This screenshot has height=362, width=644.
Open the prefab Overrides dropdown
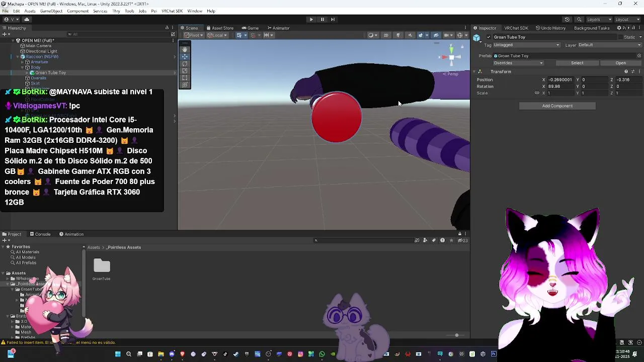tap(518, 63)
